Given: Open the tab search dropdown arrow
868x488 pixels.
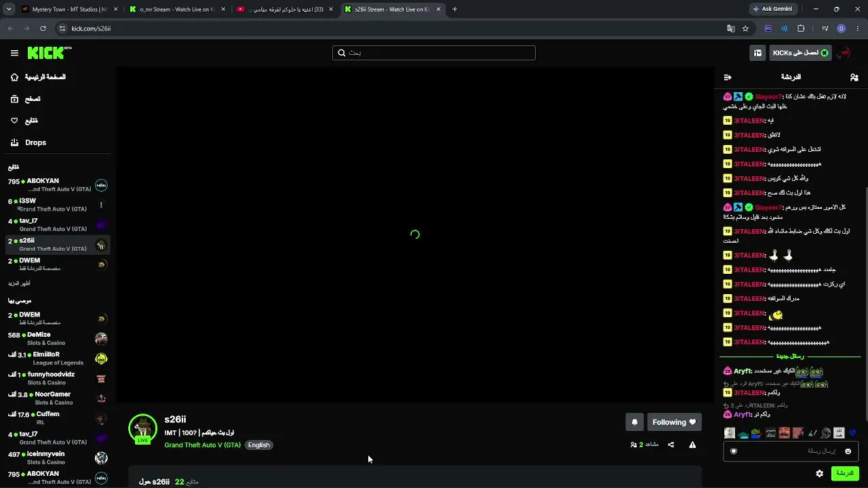Looking at the screenshot, I should [x=8, y=9].
